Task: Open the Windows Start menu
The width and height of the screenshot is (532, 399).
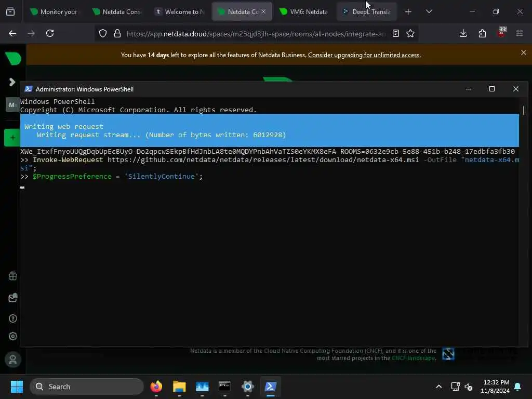Action: tap(17, 387)
